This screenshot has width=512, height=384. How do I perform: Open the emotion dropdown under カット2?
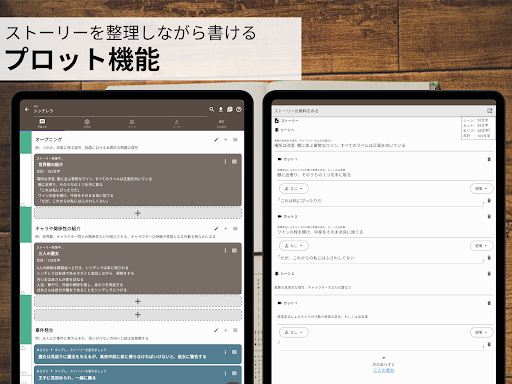coord(481,246)
